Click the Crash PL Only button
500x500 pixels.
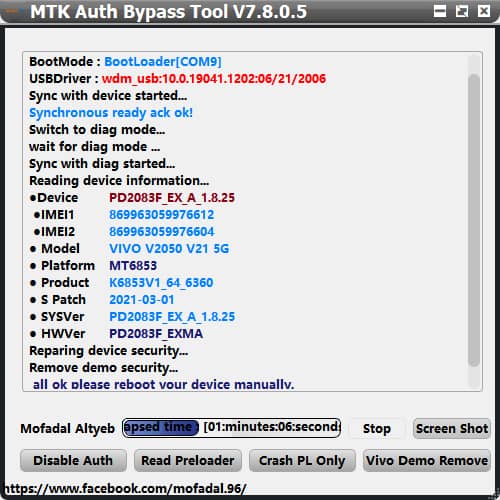(x=302, y=460)
